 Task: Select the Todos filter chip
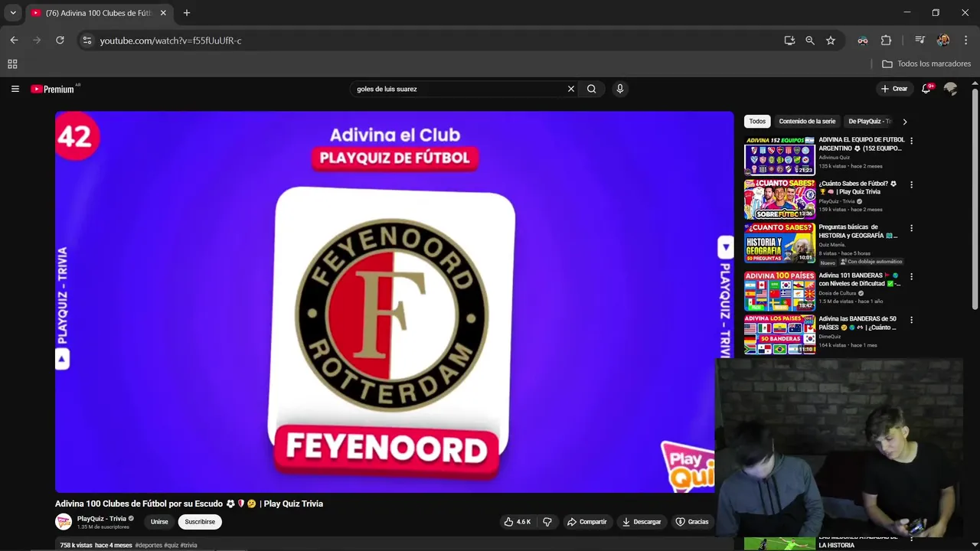(x=757, y=121)
